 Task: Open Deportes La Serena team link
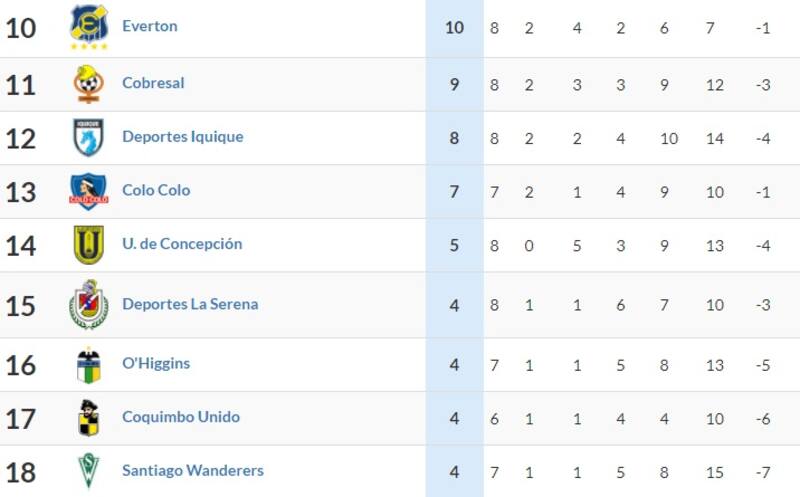[190, 304]
